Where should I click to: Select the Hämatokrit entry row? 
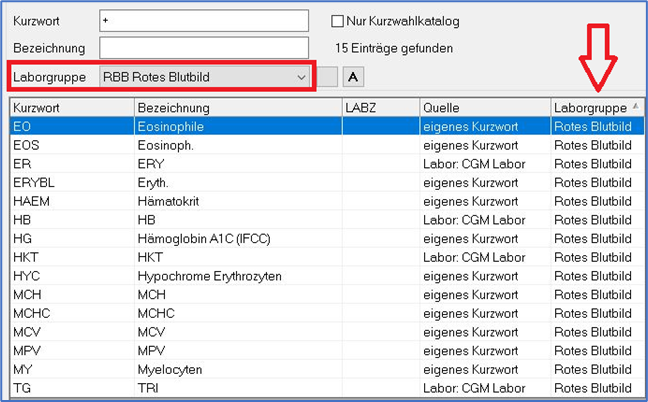[x=327, y=201]
